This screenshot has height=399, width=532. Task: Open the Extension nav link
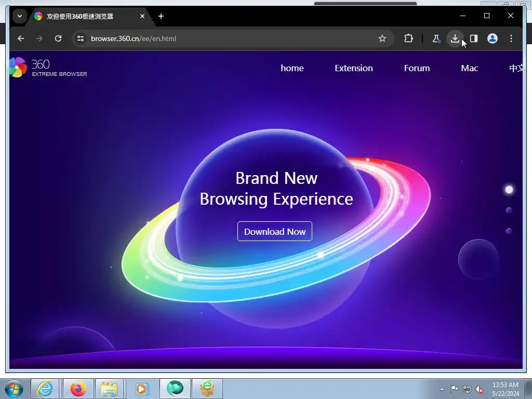pyautogui.click(x=354, y=68)
